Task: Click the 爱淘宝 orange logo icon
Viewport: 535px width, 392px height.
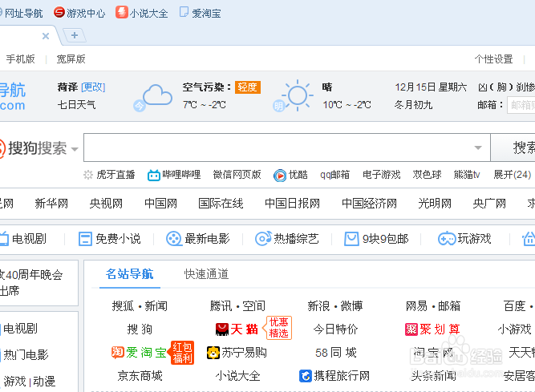Action: [x=118, y=352]
